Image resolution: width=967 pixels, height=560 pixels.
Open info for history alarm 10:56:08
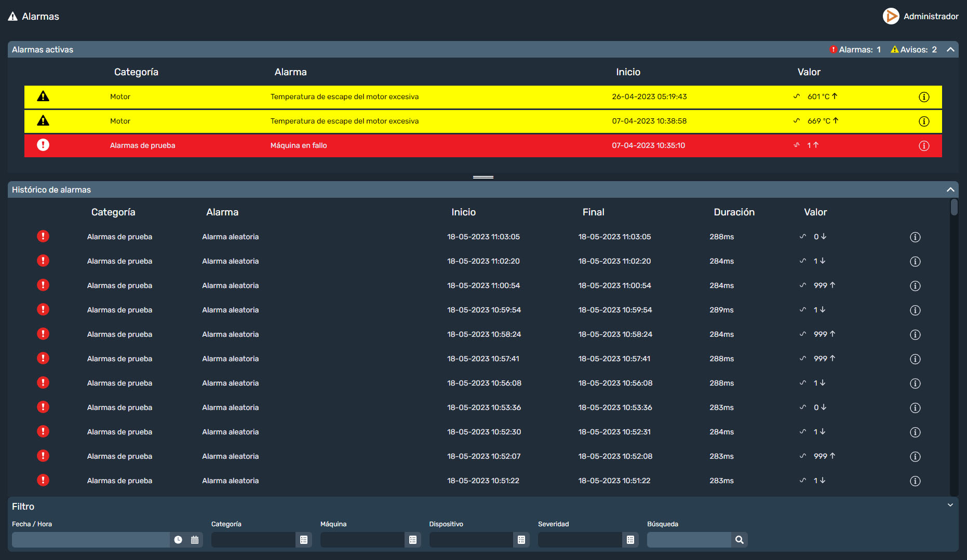(915, 384)
